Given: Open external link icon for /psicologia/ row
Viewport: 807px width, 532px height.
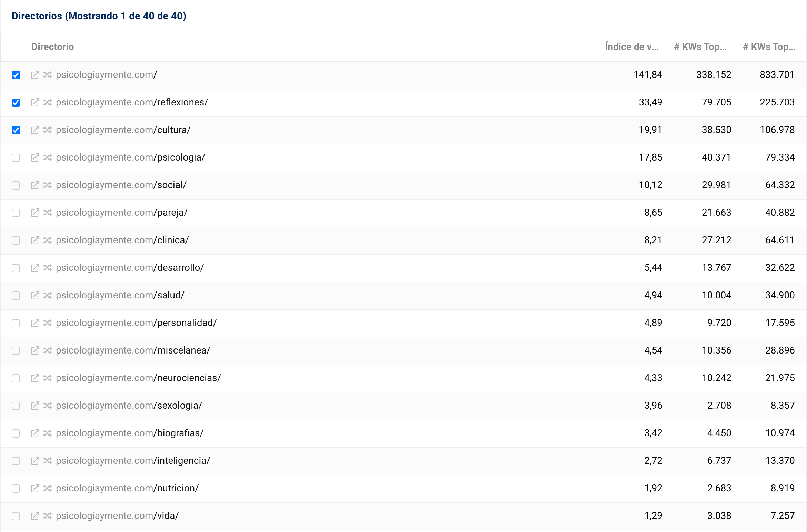Looking at the screenshot, I should pyautogui.click(x=35, y=158).
